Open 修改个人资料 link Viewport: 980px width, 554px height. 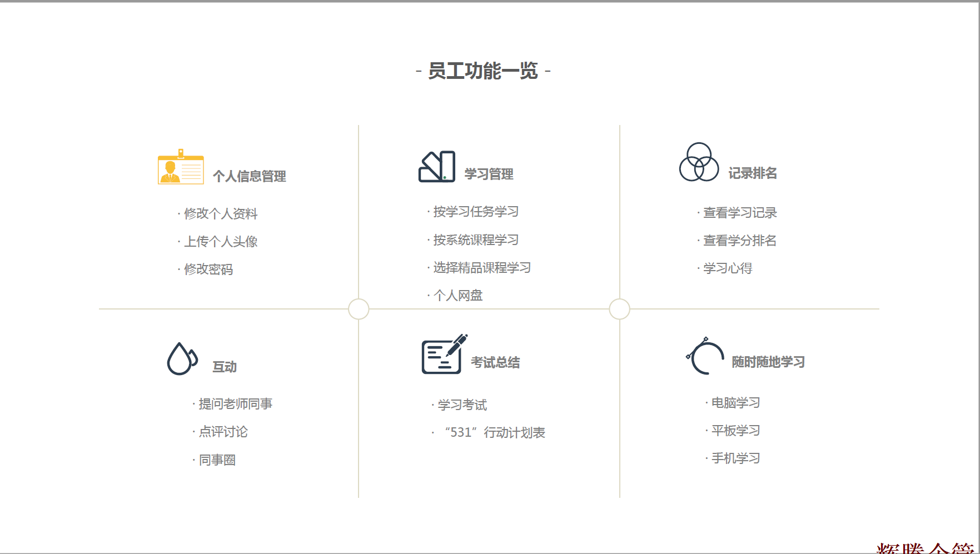click(221, 214)
